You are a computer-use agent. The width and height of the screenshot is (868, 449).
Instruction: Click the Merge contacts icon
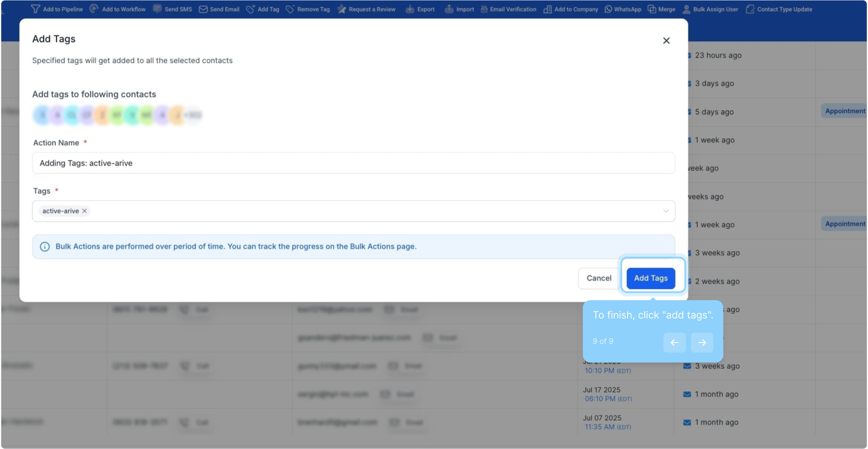point(652,9)
